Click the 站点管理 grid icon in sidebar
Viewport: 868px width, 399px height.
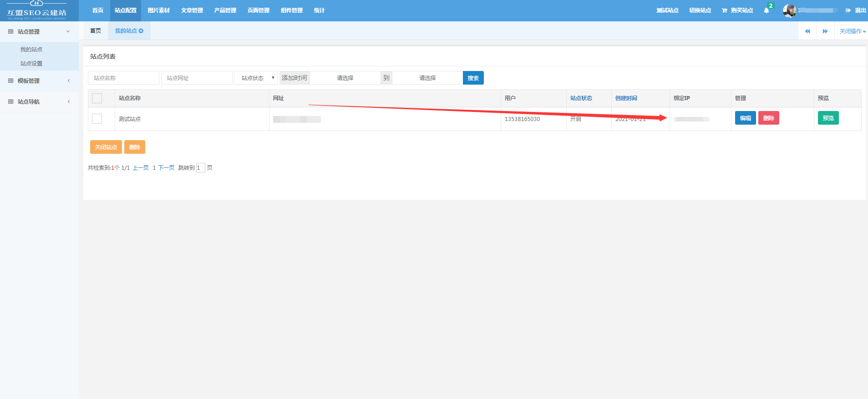[x=11, y=32]
